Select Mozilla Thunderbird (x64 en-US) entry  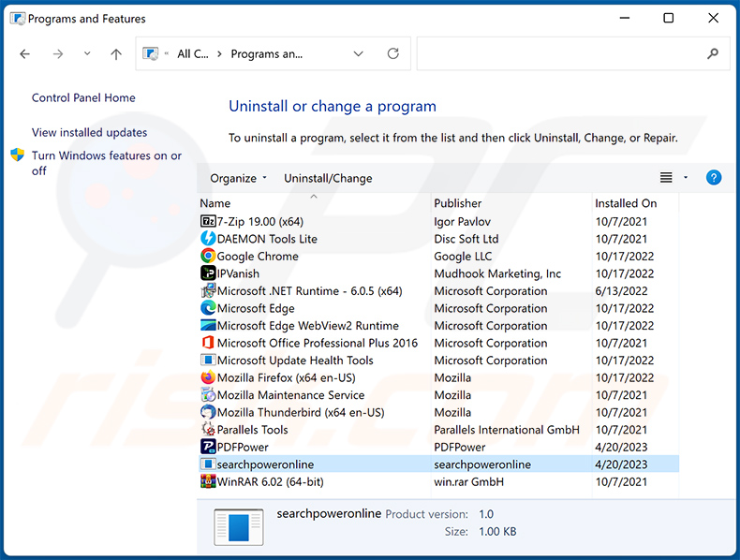click(x=301, y=412)
